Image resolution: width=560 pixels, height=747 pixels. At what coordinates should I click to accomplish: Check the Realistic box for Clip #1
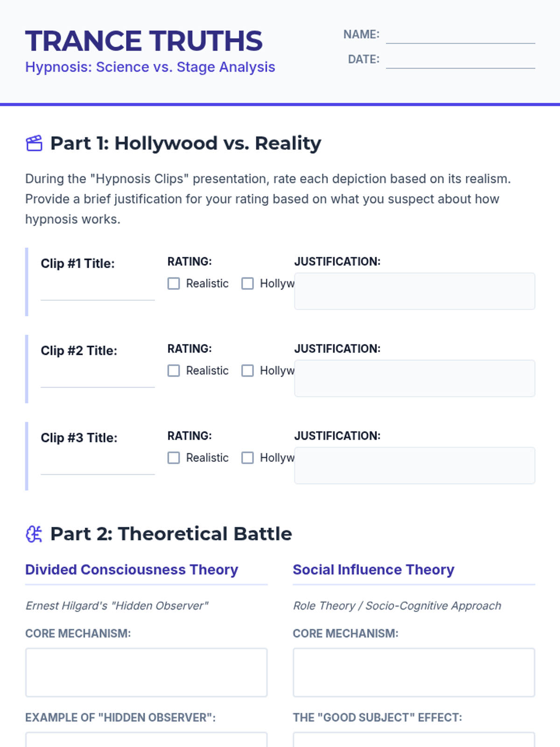[174, 283]
